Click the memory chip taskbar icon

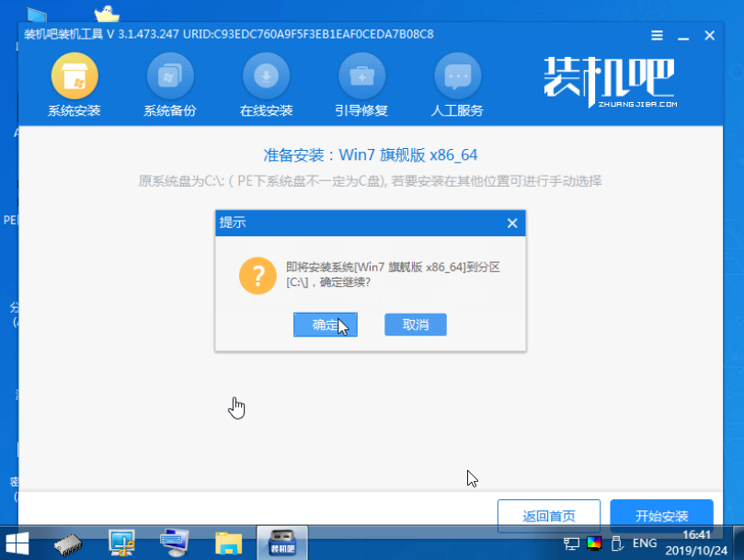[67, 543]
